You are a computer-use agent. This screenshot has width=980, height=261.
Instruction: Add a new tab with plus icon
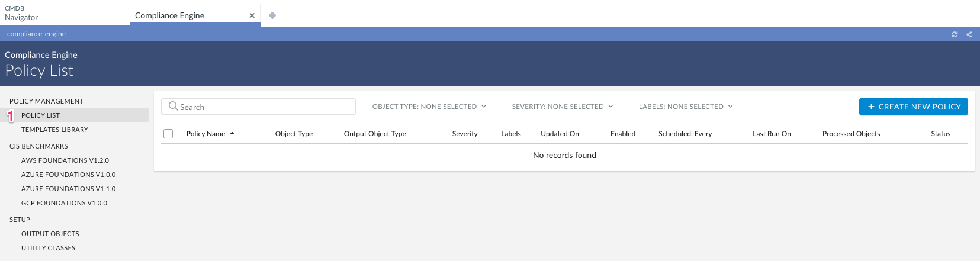coord(272,15)
